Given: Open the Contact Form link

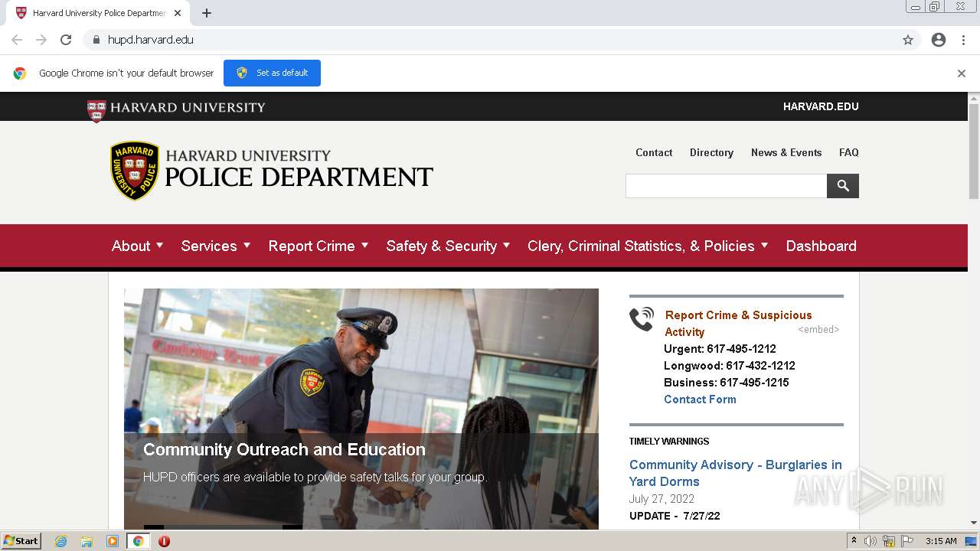Looking at the screenshot, I should [x=700, y=399].
